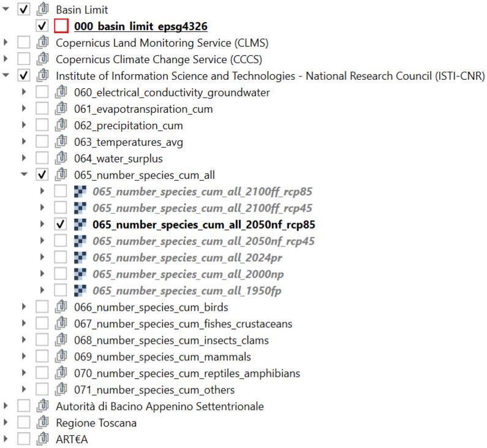Select the ISTI-CNR group label

click(270, 76)
